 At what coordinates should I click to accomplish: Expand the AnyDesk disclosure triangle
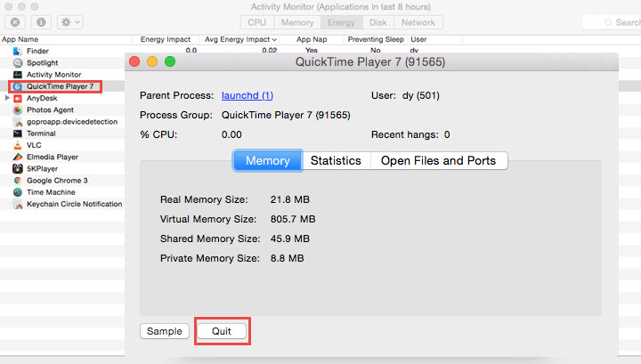8,98
